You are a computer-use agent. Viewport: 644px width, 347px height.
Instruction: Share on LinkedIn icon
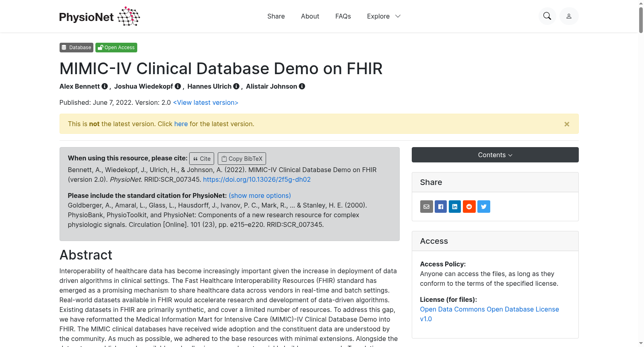pos(455,207)
